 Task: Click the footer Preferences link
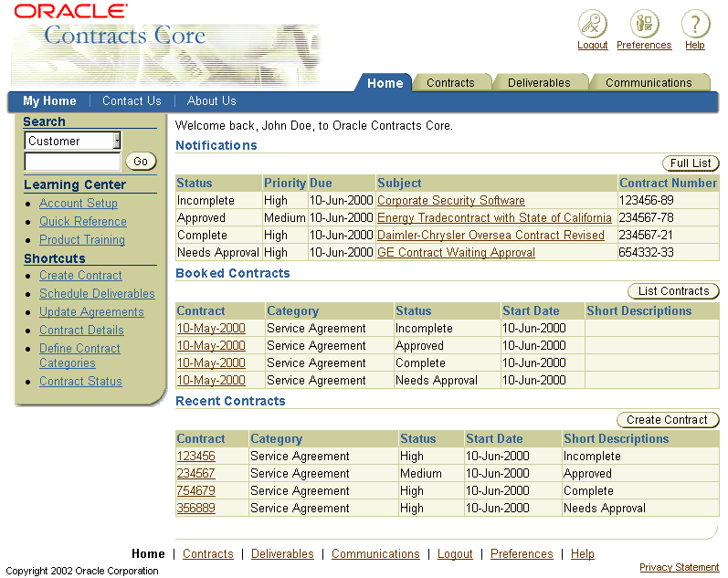click(522, 554)
